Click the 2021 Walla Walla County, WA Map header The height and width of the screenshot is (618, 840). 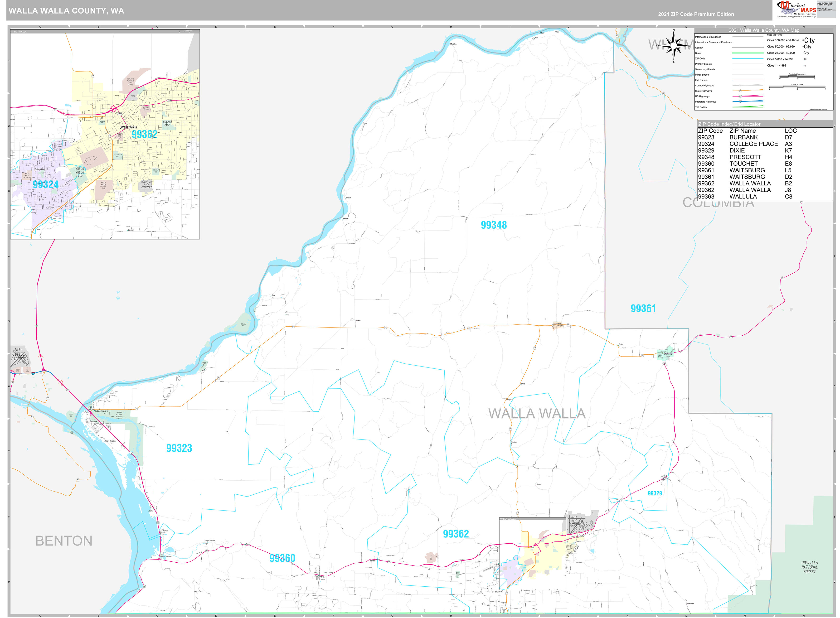tap(764, 30)
